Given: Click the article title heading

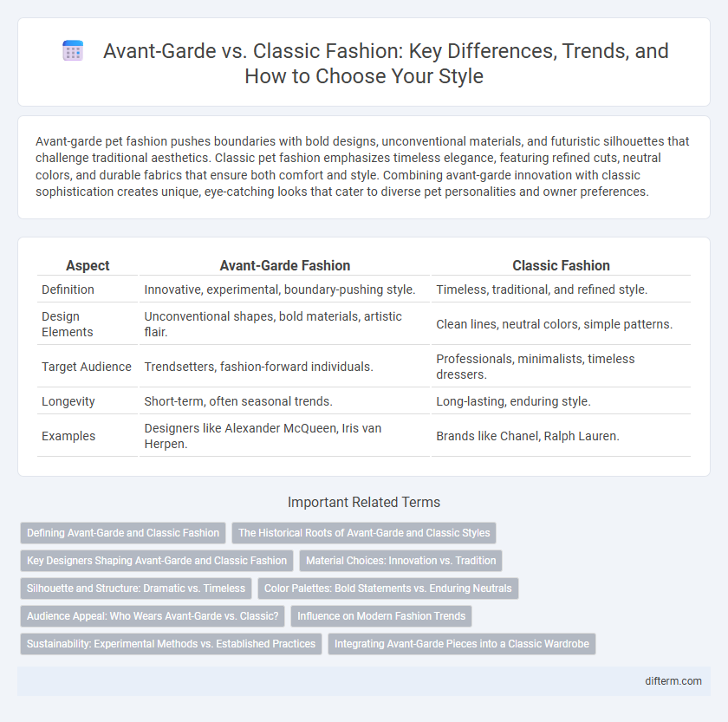Looking at the screenshot, I should click(386, 63).
